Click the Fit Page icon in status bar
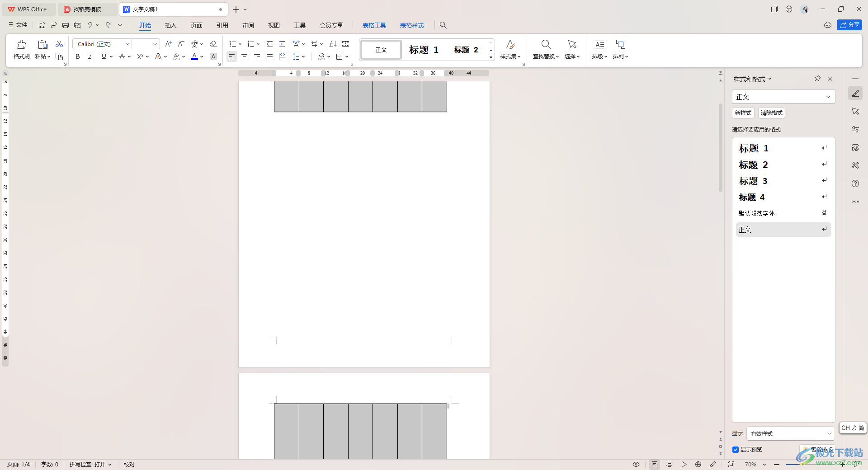 731,464
